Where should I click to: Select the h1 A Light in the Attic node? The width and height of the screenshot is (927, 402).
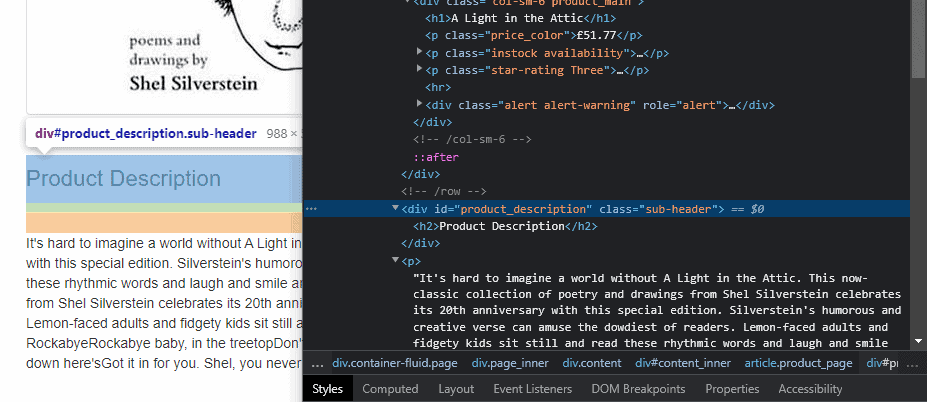520,18
